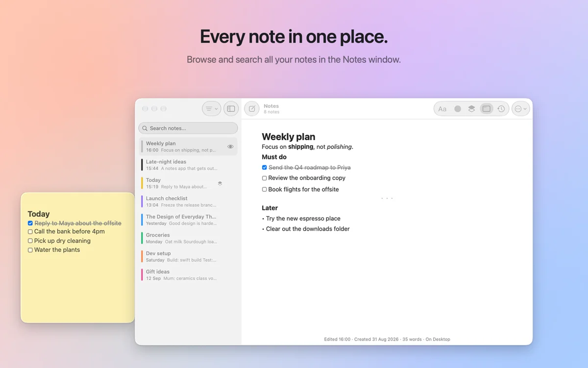This screenshot has width=588, height=368.
Task: Check Book flights for the offsite
Action: pos(265,189)
